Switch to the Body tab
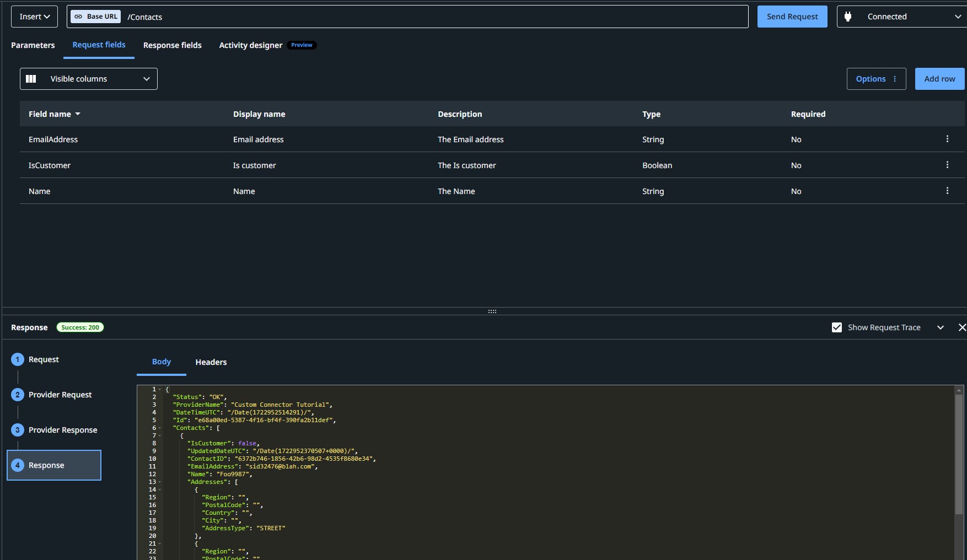Screen dimensions: 967x560 162,362
